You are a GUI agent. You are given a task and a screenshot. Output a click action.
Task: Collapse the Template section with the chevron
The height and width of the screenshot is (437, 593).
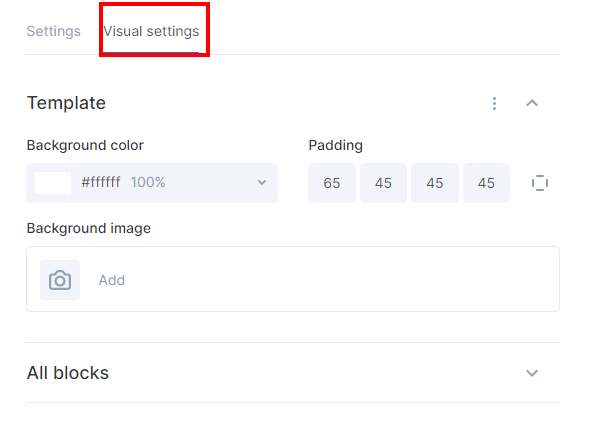pyautogui.click(x=532, y=103)
